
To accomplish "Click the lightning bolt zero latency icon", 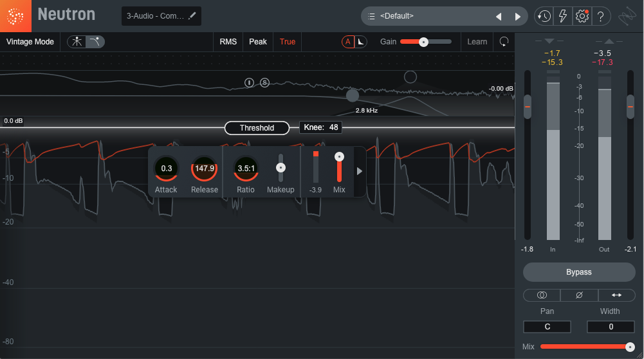I will pyautogui.click(x=563, y=17).
